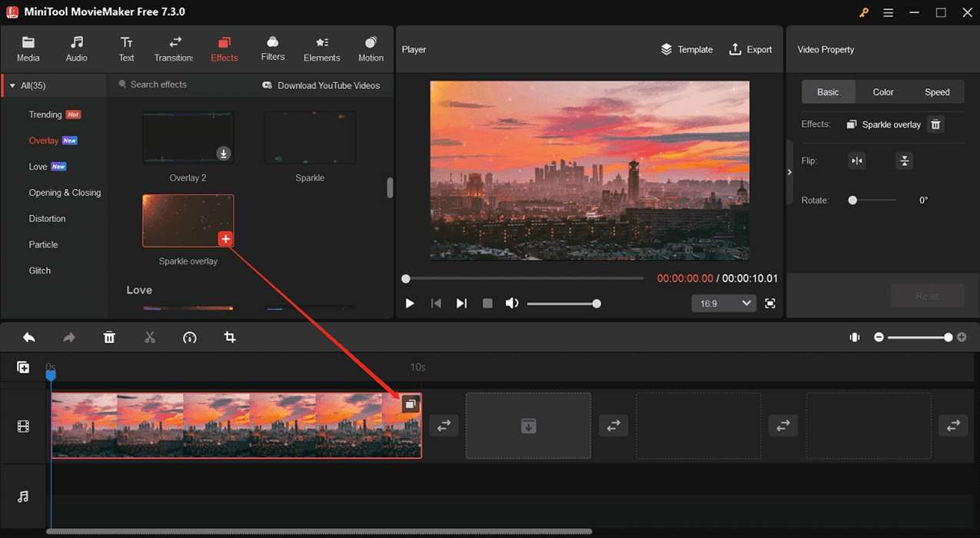Go to next frame
The image size is (980, 538).
[x=461, y=304]
